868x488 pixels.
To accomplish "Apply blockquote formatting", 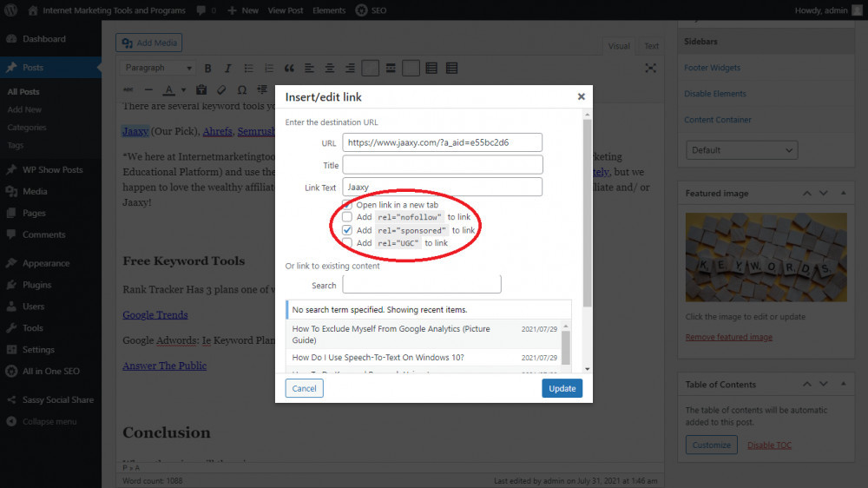I will pyautogui.click(x=289, y=68).
